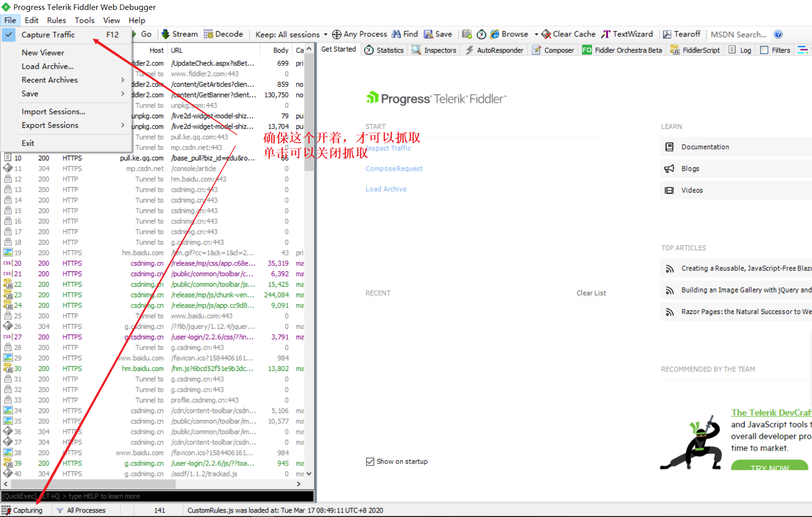The height and width of the screenshot is (517, 812).
Task: Switch to the Composer tab
Action: click(553, 50)
